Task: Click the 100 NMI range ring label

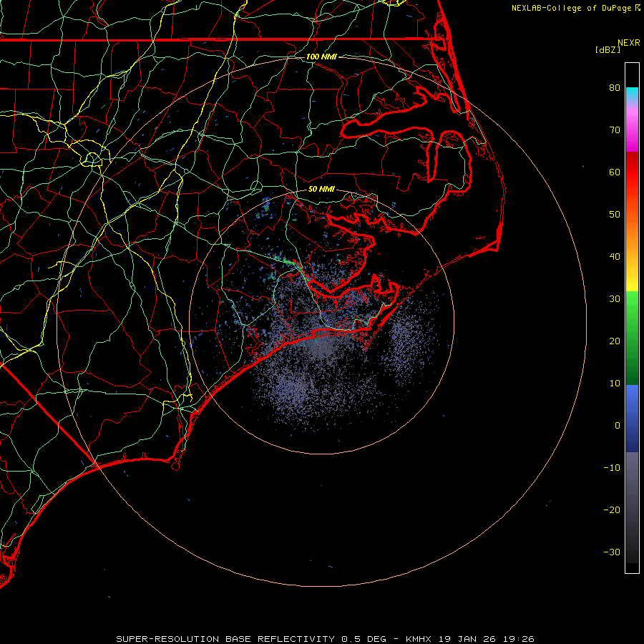Action: 321,57
